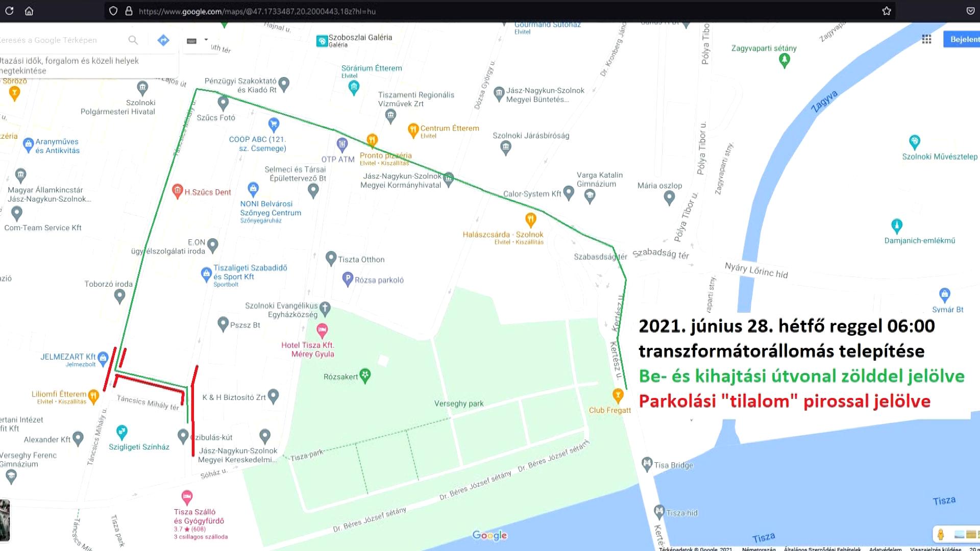Click the browser address bar URL

point(257,11)
